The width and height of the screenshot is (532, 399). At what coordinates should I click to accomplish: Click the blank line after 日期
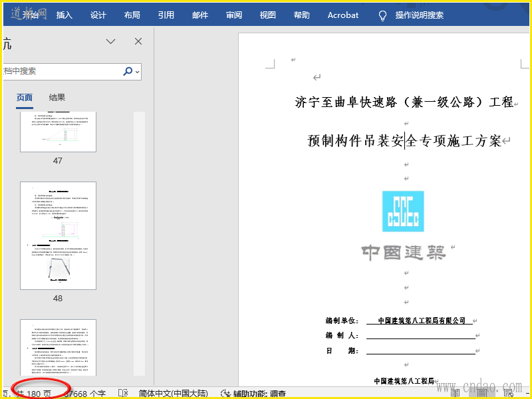(421, 350)
